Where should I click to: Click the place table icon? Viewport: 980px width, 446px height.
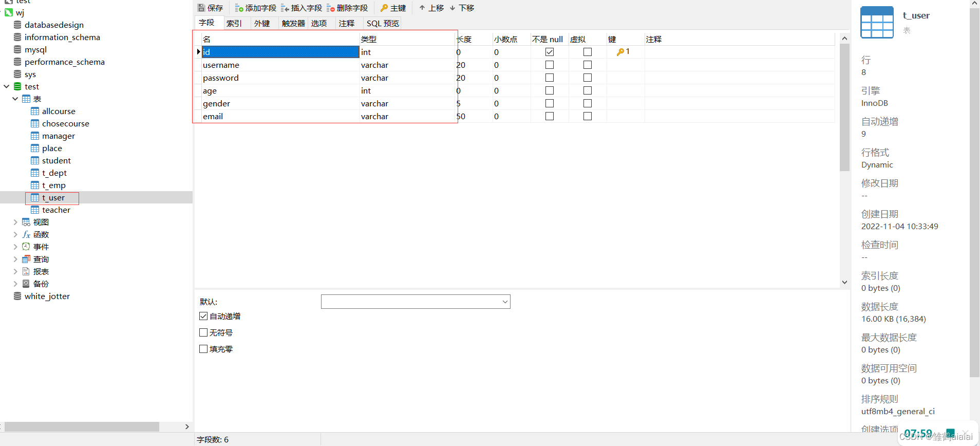coord(35,148)
